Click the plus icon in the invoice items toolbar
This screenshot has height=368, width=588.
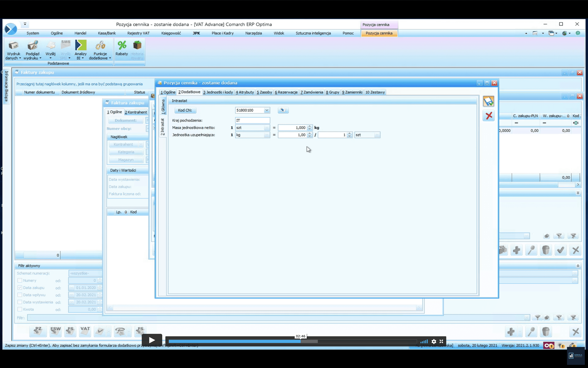(x=517, y=250)
